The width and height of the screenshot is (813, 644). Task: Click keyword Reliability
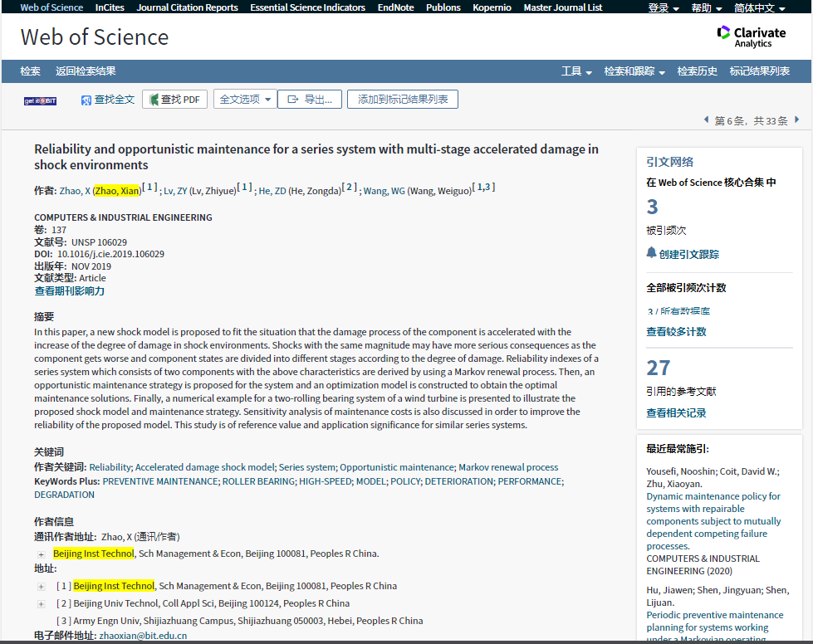click(110, 467)
